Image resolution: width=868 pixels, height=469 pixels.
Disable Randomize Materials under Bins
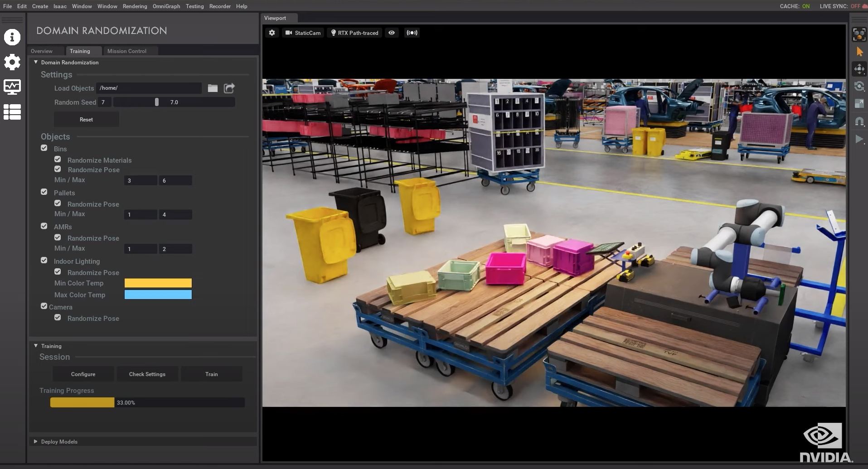point(58,160)
